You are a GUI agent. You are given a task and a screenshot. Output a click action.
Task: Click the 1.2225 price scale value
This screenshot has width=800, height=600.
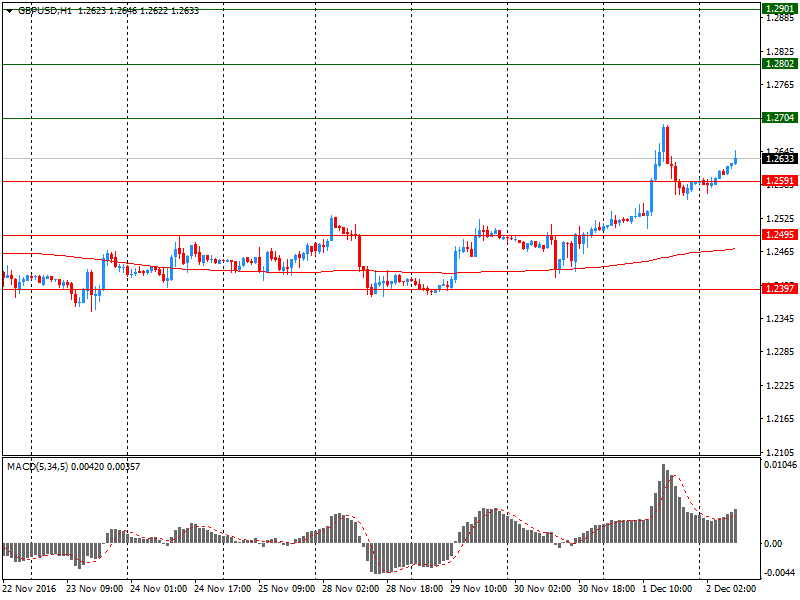coord(780,385)
